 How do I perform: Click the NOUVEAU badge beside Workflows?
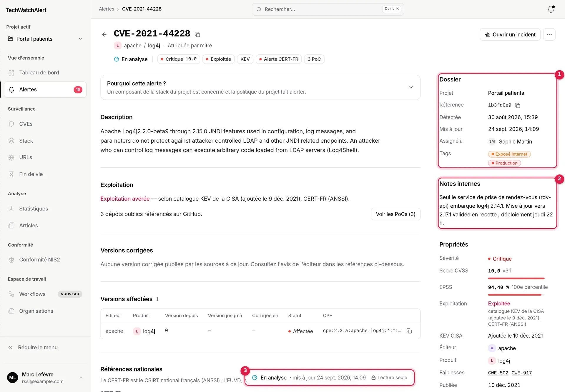(x=70, y=294)
